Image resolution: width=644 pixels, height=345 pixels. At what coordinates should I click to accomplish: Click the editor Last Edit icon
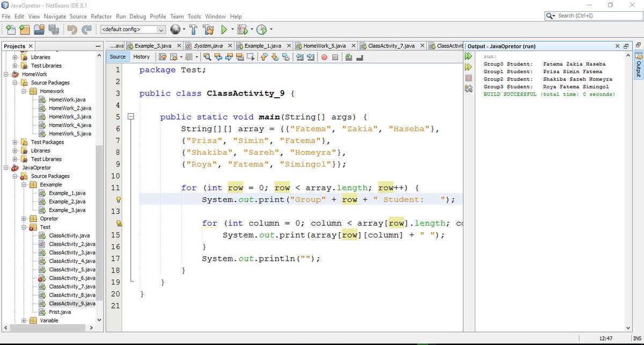163,57
